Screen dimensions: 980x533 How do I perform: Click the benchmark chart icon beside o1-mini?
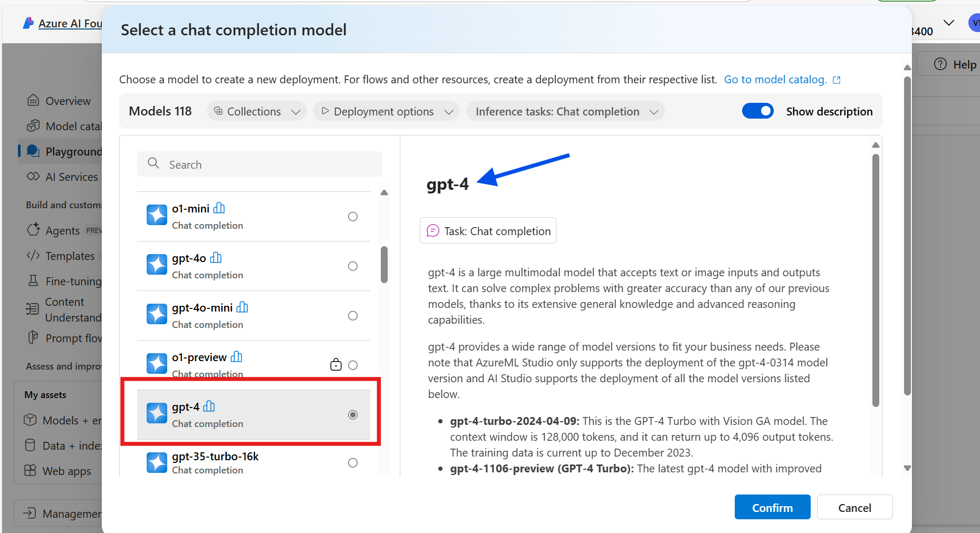pos(219,208)
